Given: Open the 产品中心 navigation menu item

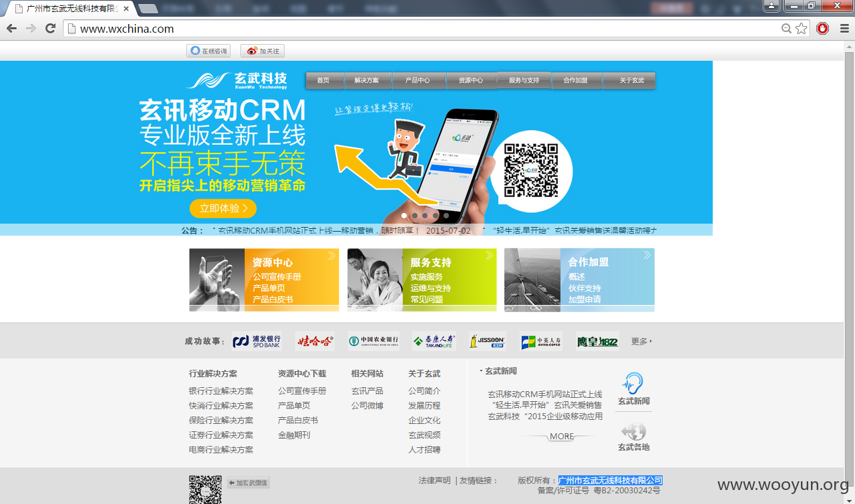Looking at the screenshot, I should pos(417,80).
